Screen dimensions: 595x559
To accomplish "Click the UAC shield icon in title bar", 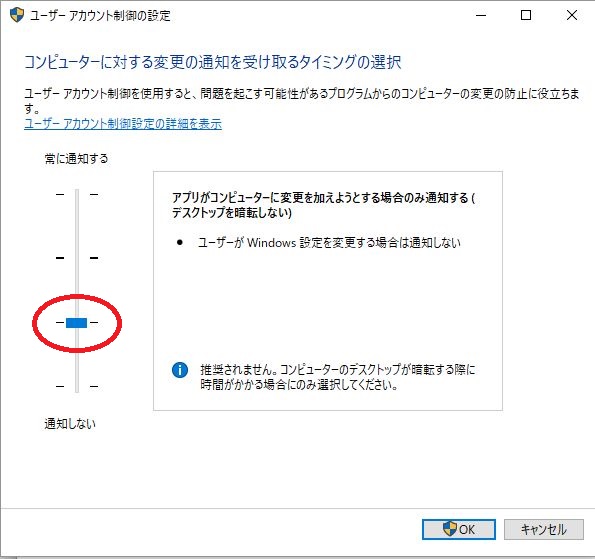I will pyautogui.click(x=17, y=15).
